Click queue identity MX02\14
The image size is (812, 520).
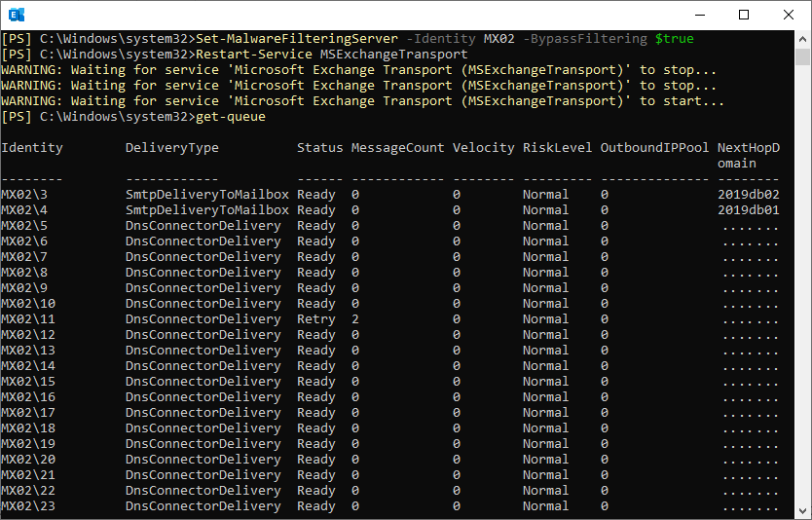click(28, 366)
